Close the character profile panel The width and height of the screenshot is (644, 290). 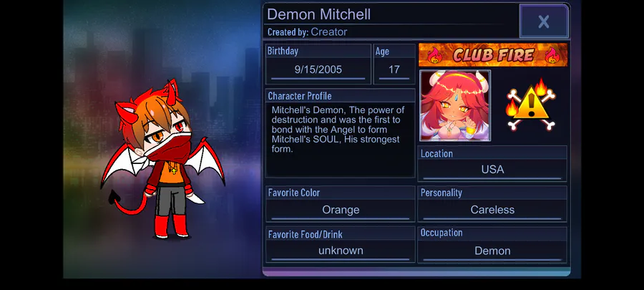(544, 21)
